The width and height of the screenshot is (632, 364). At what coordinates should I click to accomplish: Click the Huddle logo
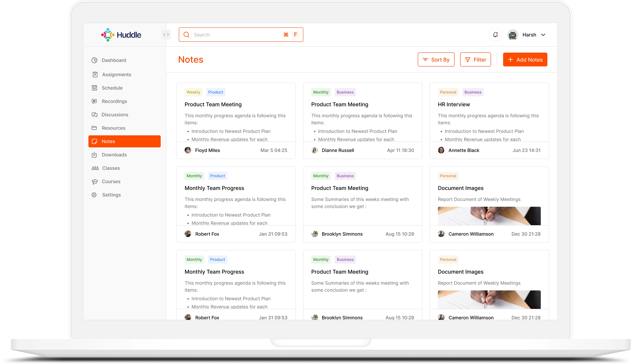[121, 35]
